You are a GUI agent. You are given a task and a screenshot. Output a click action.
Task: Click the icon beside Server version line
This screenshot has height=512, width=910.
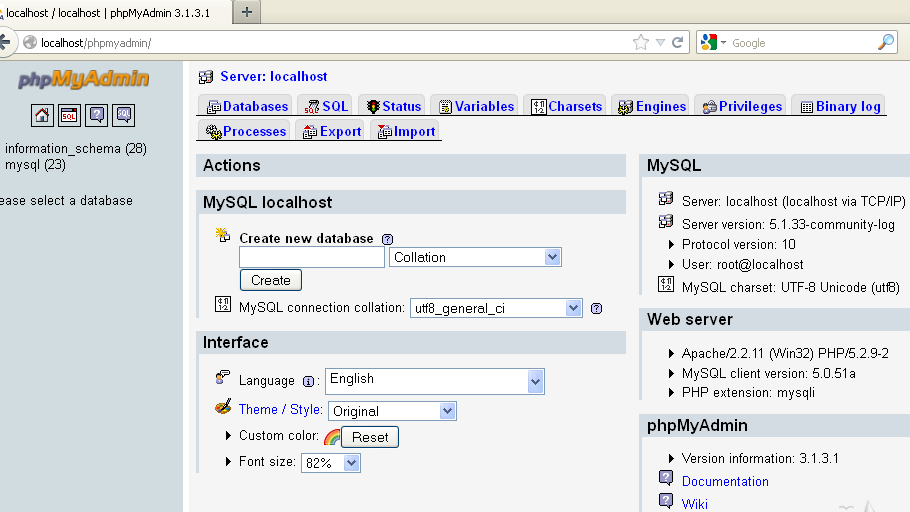[666, 221]
